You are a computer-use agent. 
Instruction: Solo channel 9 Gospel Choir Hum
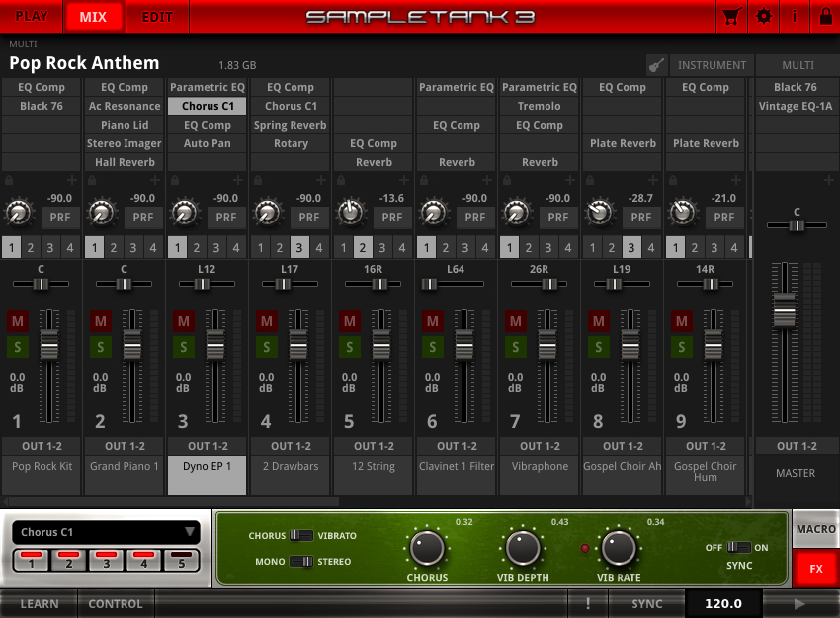point(682,347)
